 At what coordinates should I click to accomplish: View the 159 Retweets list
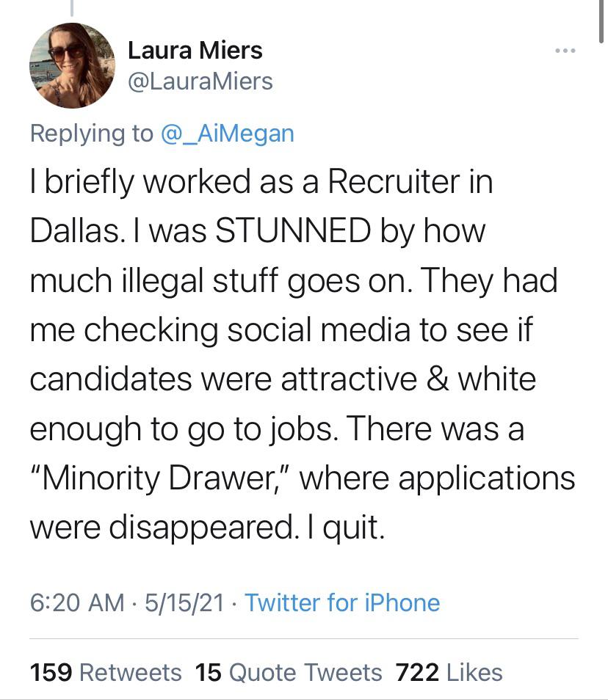point(106,673)
